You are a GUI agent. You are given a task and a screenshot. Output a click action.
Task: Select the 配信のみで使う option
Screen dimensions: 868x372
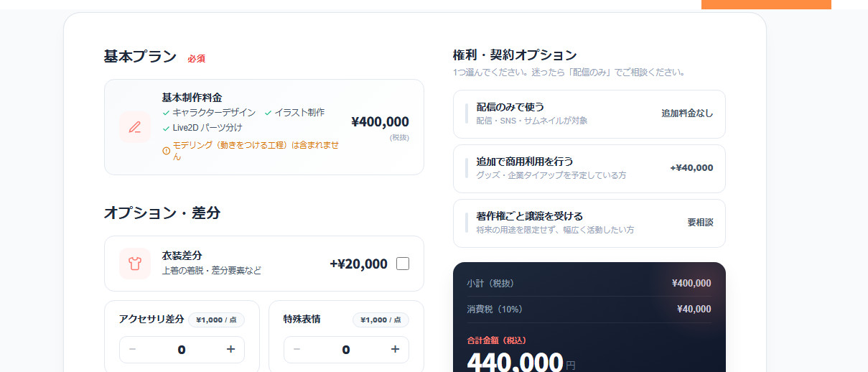[589, 113]
